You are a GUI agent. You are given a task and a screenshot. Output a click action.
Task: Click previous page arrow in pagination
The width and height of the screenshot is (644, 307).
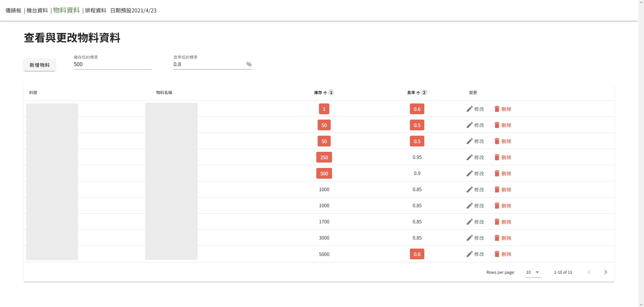[589, 272]
